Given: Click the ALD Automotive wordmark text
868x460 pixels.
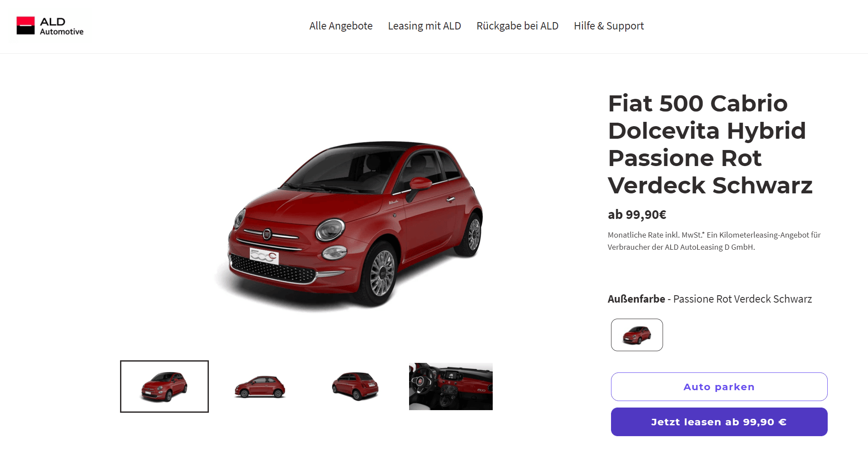Looking at the screenshot, I should pos(62,26).
